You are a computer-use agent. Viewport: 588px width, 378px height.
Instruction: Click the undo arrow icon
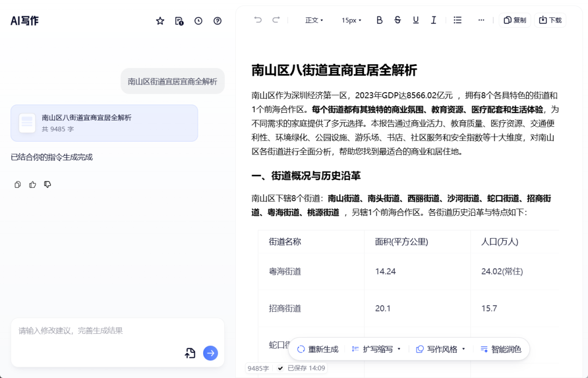[258, 20]
